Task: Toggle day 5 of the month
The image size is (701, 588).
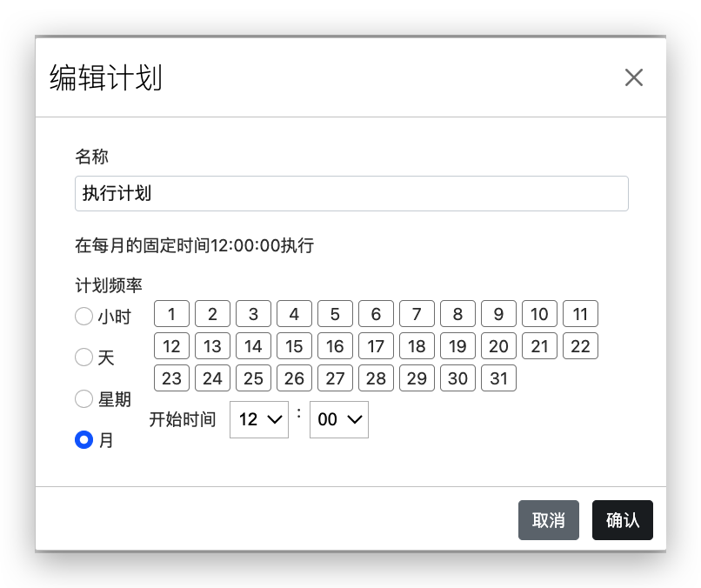Action: tap(336, 314)
